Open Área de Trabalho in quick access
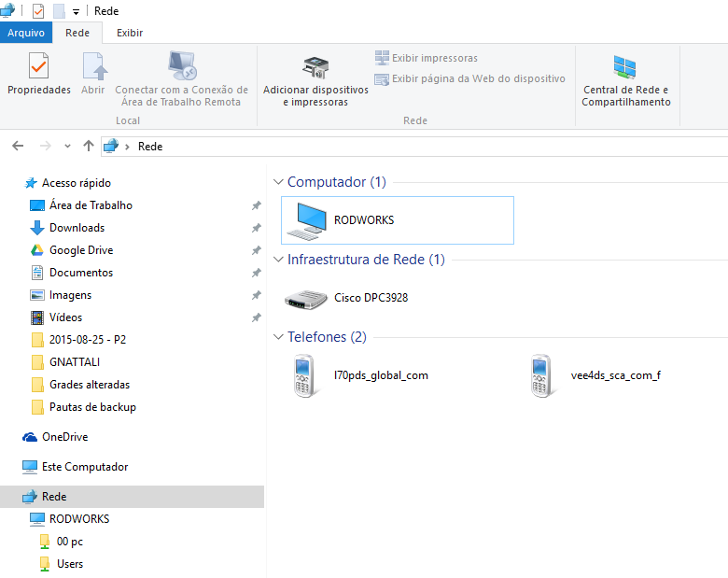Viewport: 728px width, 578px height. coord(82,205)
